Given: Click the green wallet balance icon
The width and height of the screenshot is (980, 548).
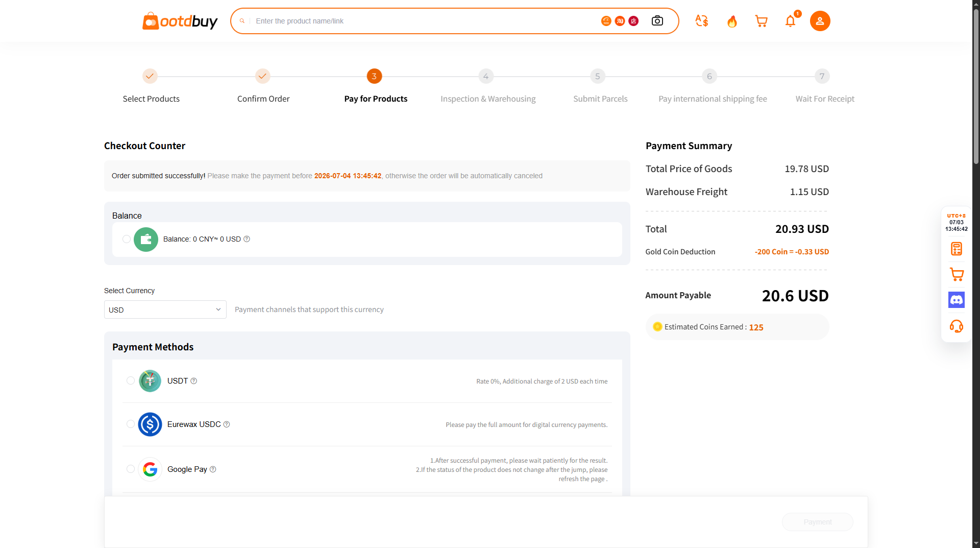Looking at the screenshot, I should [146, 239].
